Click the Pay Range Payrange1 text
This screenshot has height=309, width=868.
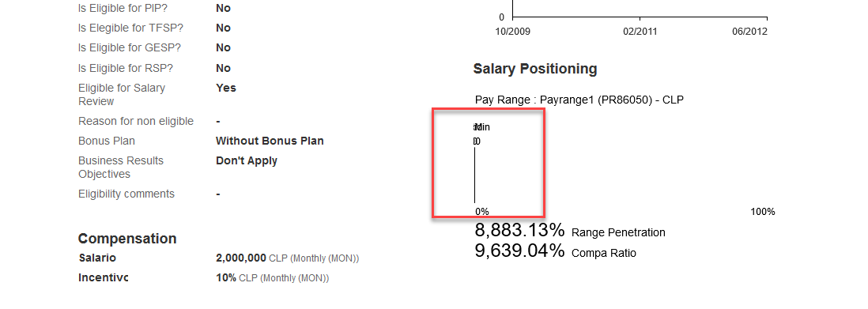pyautogui.click(x=579, y=100)
